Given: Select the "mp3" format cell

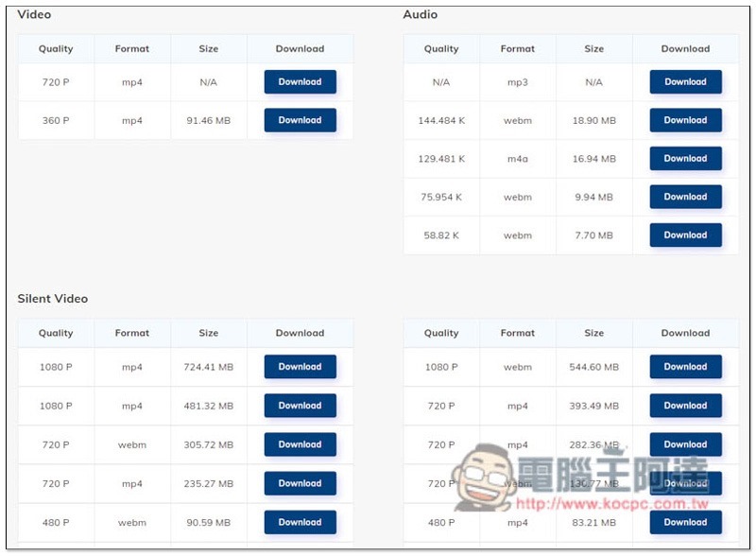Looking at the screenshot, I should pos(518,82).
